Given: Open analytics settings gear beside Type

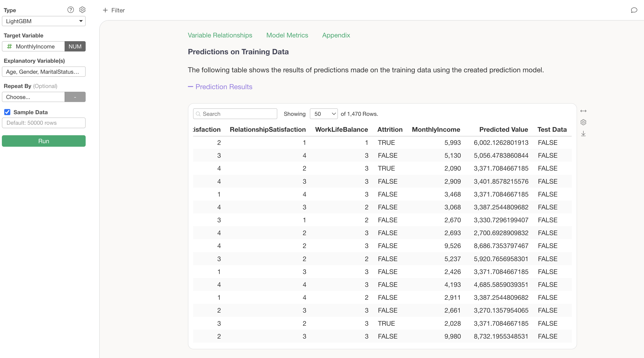Looking at the screenshot, I should click(82, 10).
